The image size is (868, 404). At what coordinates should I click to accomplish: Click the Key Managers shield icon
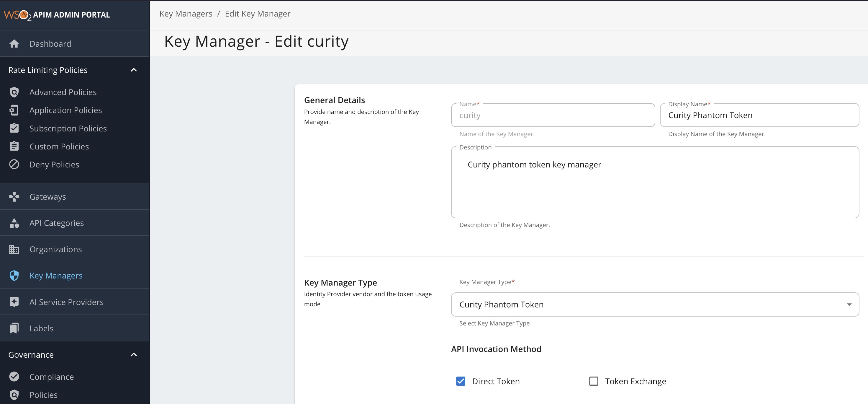(x=14, y=276)
